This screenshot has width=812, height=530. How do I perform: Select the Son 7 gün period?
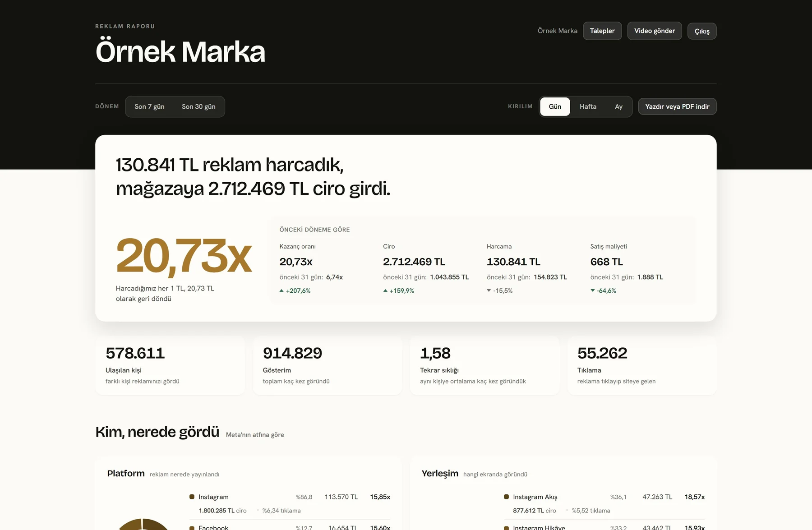[x=149, y=106]
